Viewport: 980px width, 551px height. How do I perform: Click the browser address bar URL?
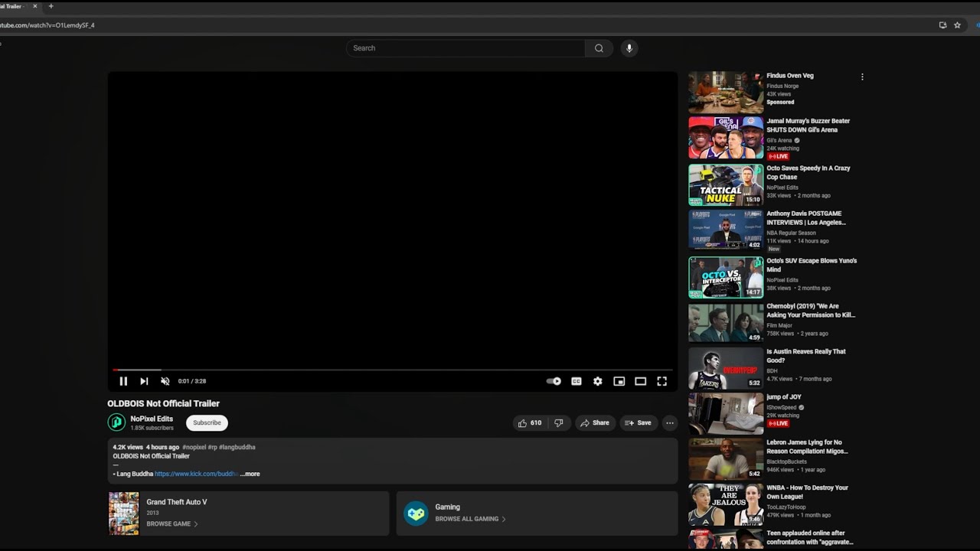47,25
